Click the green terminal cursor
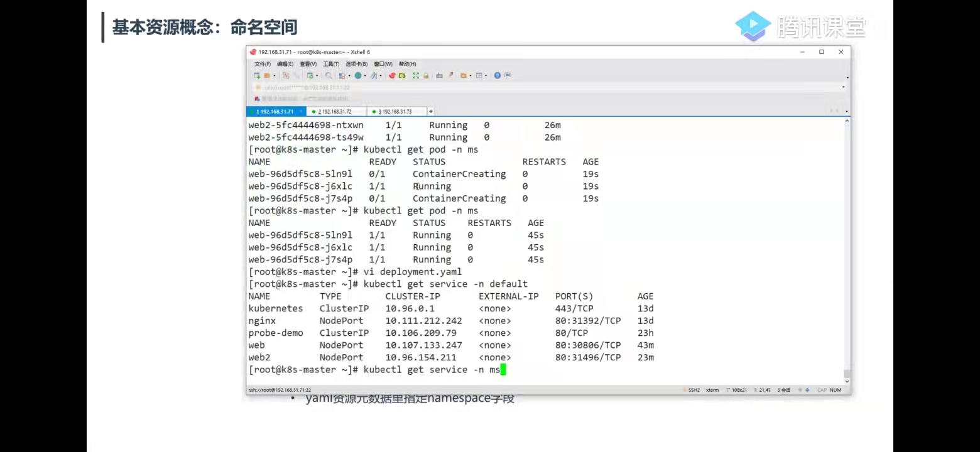The image size is (980, 452). [503, 370]
